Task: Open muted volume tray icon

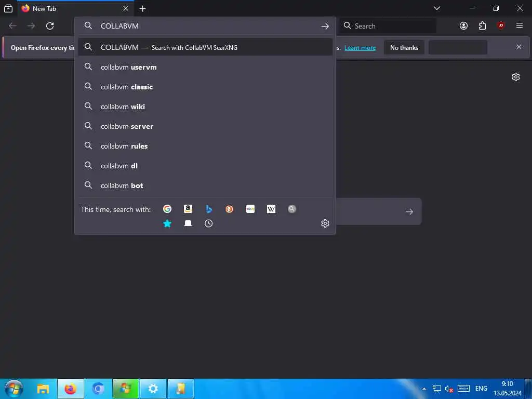Action: (x=449, y=389)
